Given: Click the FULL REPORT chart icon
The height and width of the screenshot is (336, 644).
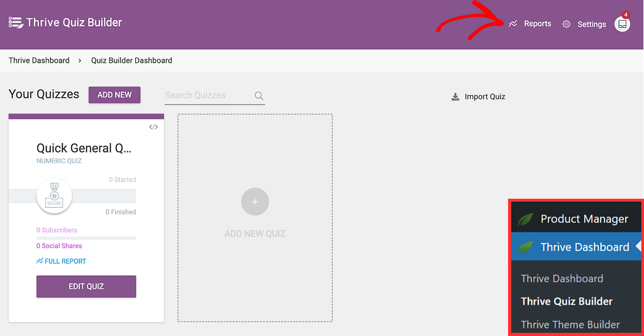Looking at the screenshot, I should [x=40, y=261].
